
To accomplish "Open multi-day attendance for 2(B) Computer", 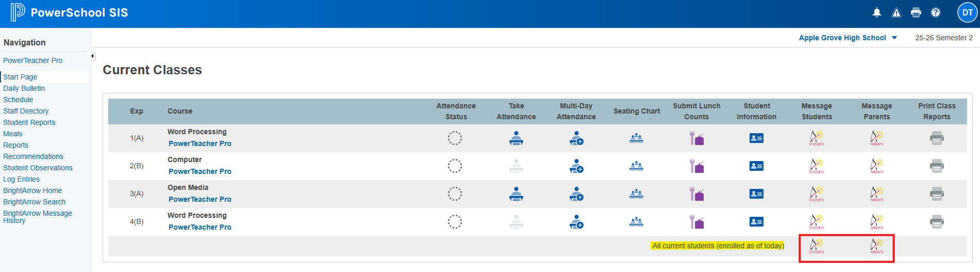I will coord(576,166).
